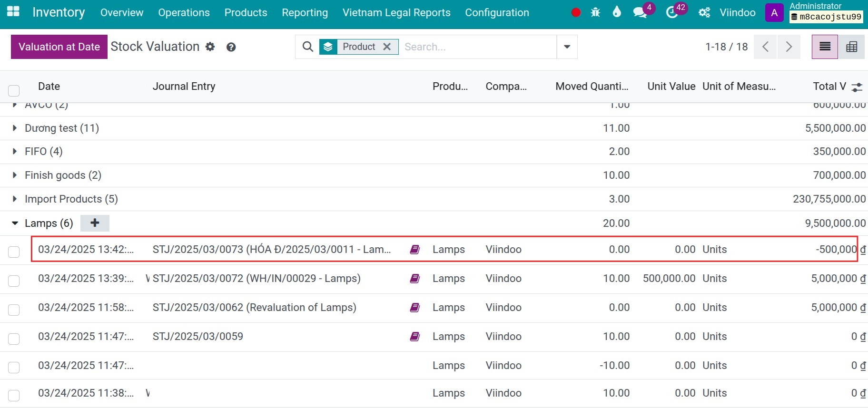Select checkbox of row STJ/2025/03/0059
This screenshot has height=408, width=868.
[x=14, y=339]
